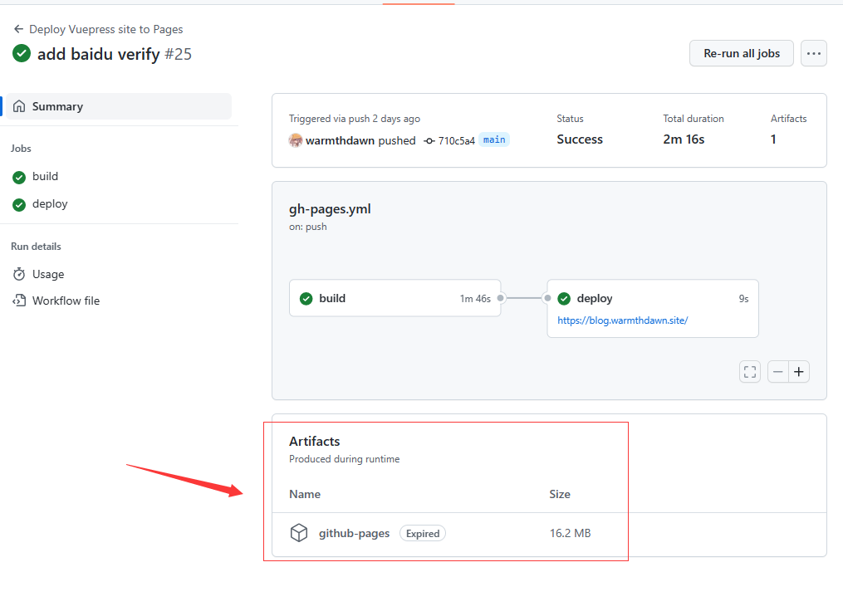
Task: Open the blog.warmthdawn.site deployment link
Action: pyautogui.click(x=622, y=320)
